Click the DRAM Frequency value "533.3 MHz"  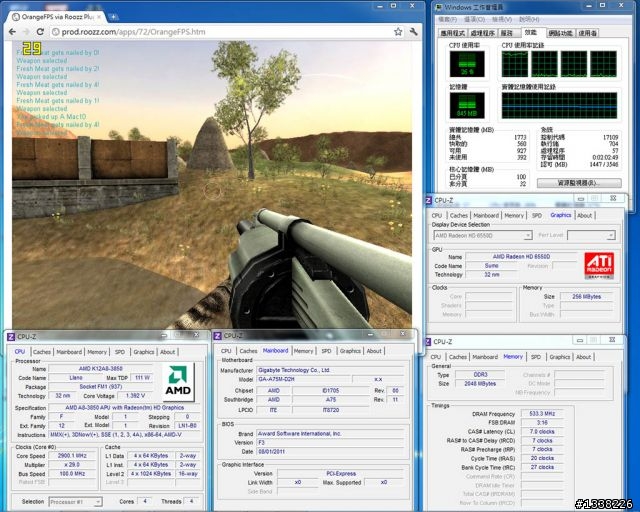pyautogui.click(x=542, y=414)
